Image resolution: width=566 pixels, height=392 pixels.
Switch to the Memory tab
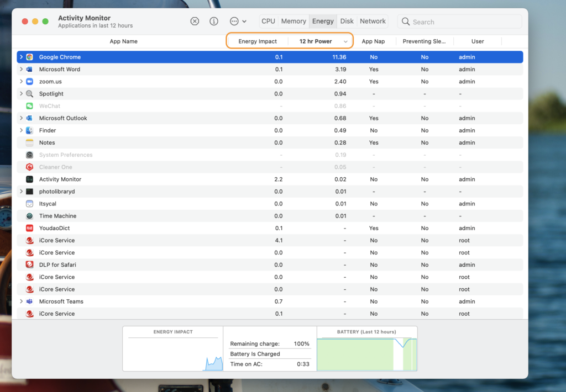click(x=294, y=22)
